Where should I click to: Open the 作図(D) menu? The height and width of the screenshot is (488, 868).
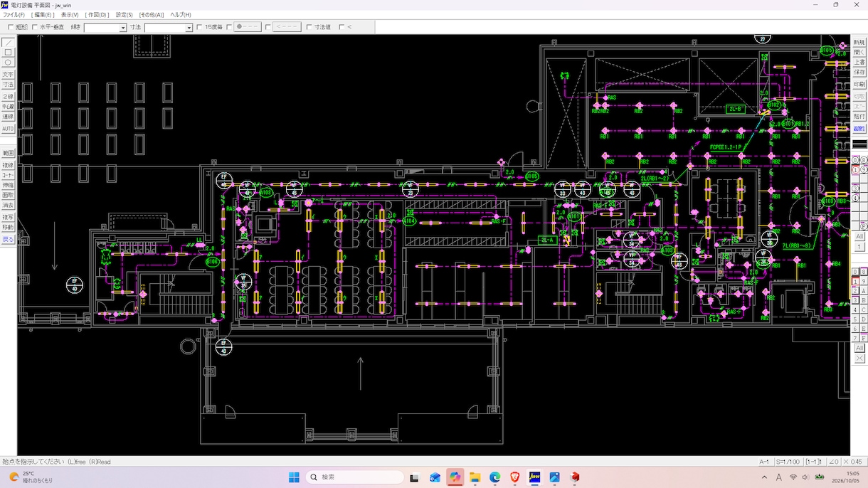[97, 15]
